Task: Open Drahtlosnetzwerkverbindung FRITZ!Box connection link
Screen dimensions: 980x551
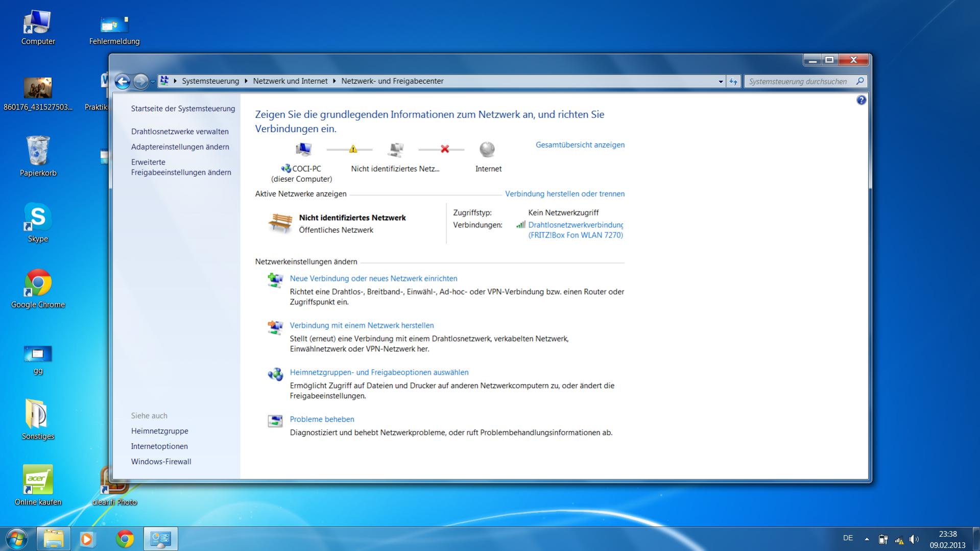Action: tap(576, 230)
